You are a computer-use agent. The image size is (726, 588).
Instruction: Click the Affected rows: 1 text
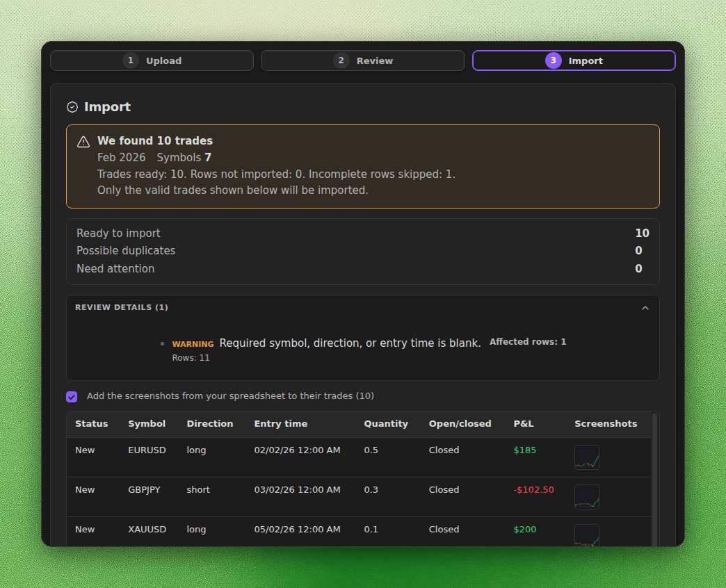pyautogui.click(x=528, y=342)
